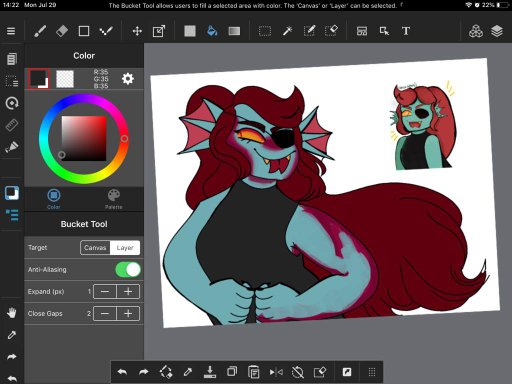Click the Undo arrow in bottom bar

(122, 372)
